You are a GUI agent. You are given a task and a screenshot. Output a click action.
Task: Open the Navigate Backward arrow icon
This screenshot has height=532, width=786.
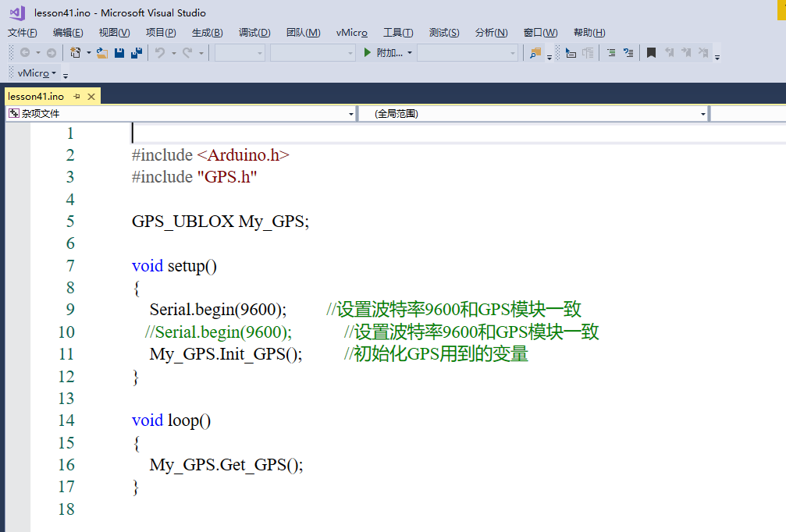point(25,54)
